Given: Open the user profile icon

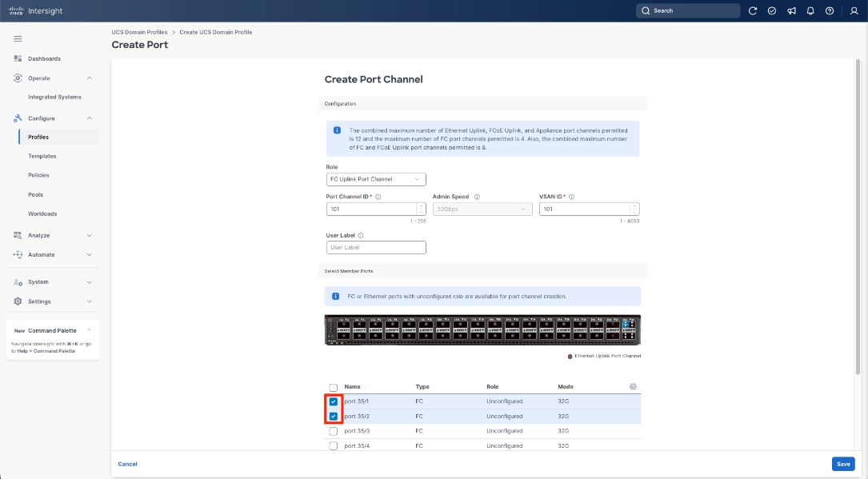Looking at the screenshot, I should point(854,10).
